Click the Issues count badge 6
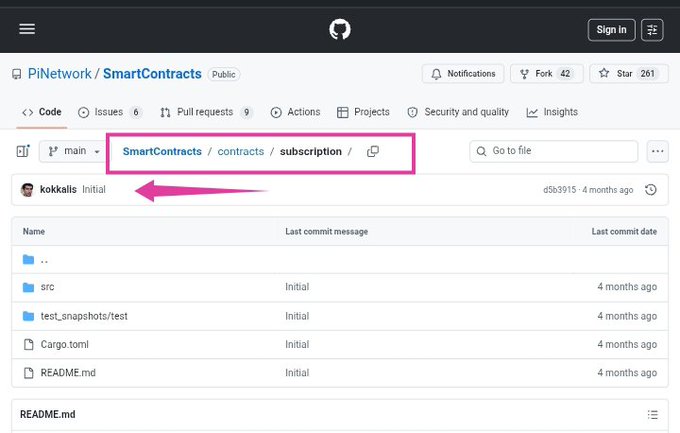Viewport: 680px width, 433px height. 136,112
